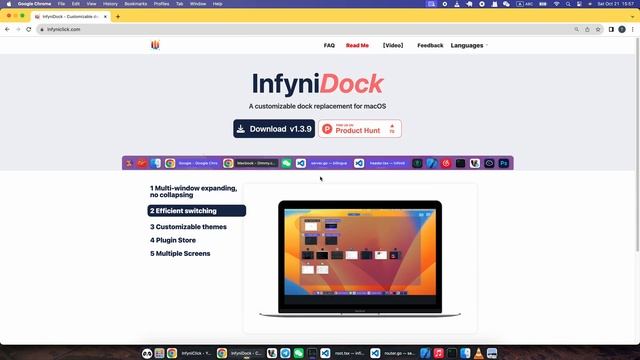Viewport: 640px width, 360px height.
Task: Open the Feedback nav link
Action: coord(430,45)
